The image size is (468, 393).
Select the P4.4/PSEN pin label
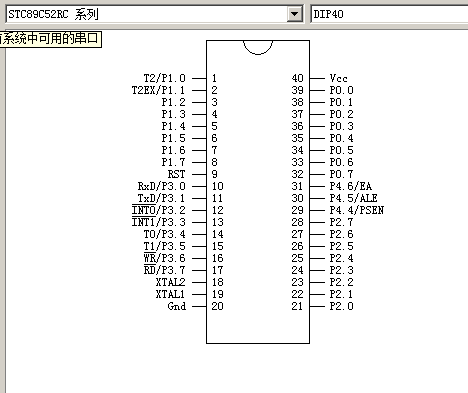(357, 210)
